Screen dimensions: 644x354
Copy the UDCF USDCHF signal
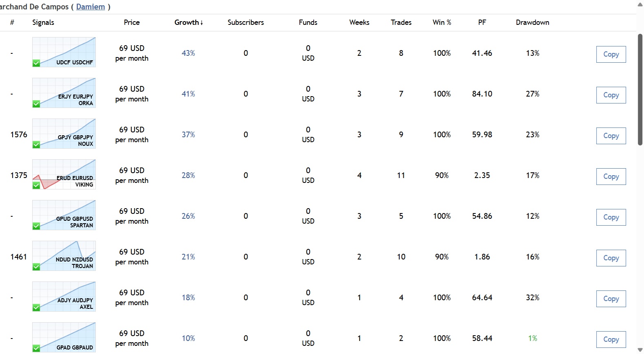click(611, 54)
